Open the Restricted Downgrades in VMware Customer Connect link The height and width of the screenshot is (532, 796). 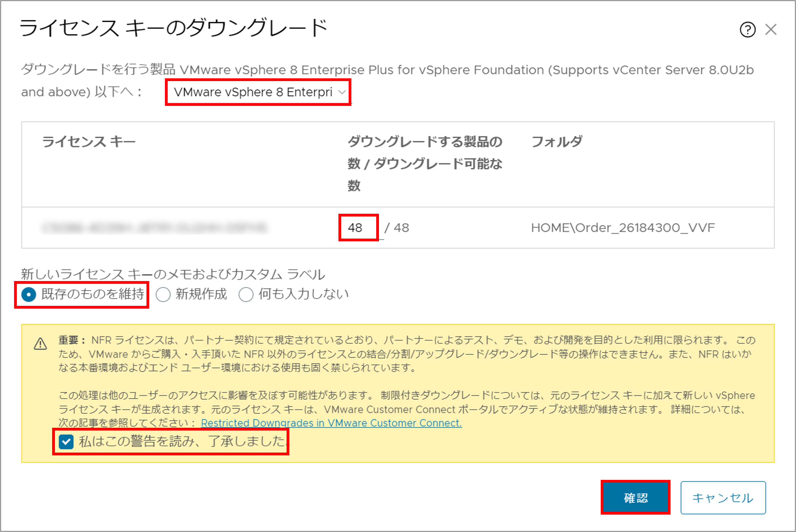click(331, 423)
